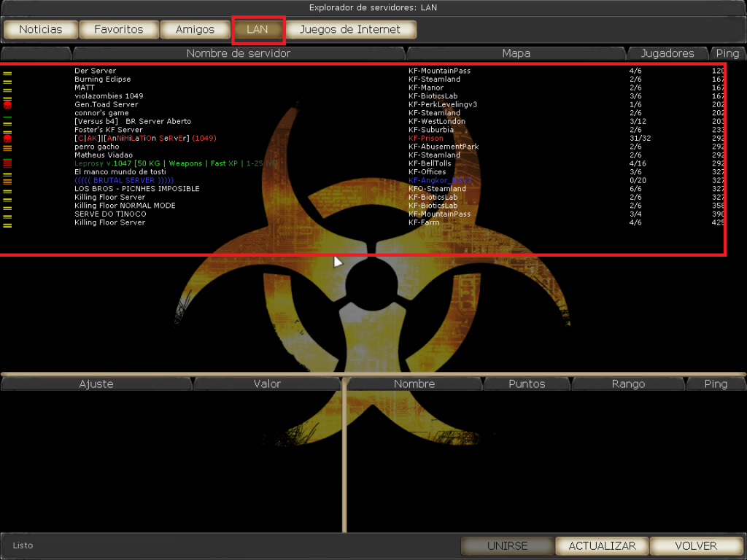The width and height of the screenshot is (747, 560).
Task: Click status icon beside Burning Eclipse
Action: (7, 82)
